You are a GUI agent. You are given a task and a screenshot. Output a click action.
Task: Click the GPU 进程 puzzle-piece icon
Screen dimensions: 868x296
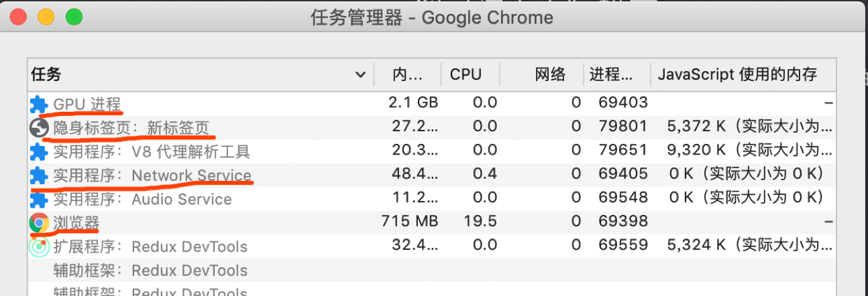pyautogui.click(x=39, y=104)
